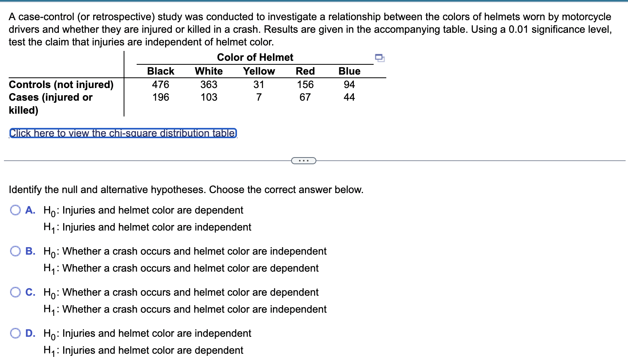Select radio button for answer choice C
The image size is (628, 364).
(x=15, y=292)
